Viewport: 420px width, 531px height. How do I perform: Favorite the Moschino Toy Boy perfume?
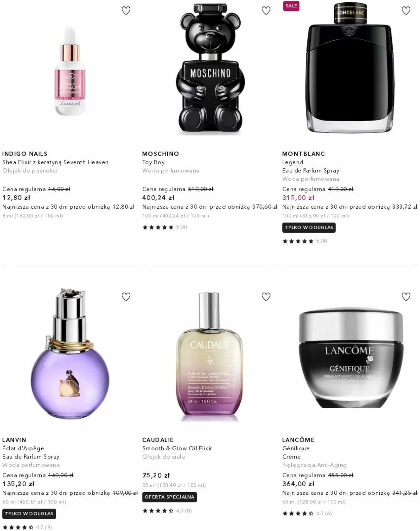pos(266,11)
